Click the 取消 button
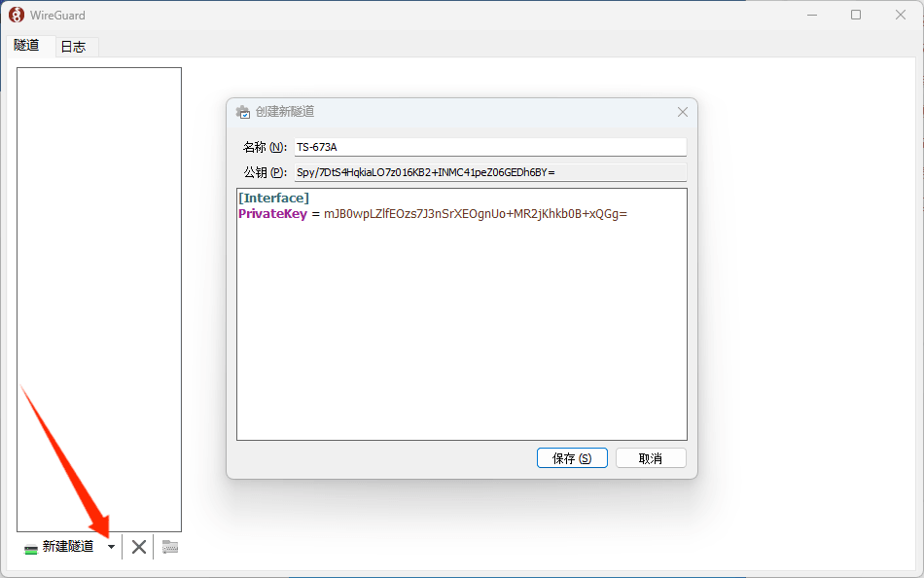924x578 pixels. click(651, 458)
